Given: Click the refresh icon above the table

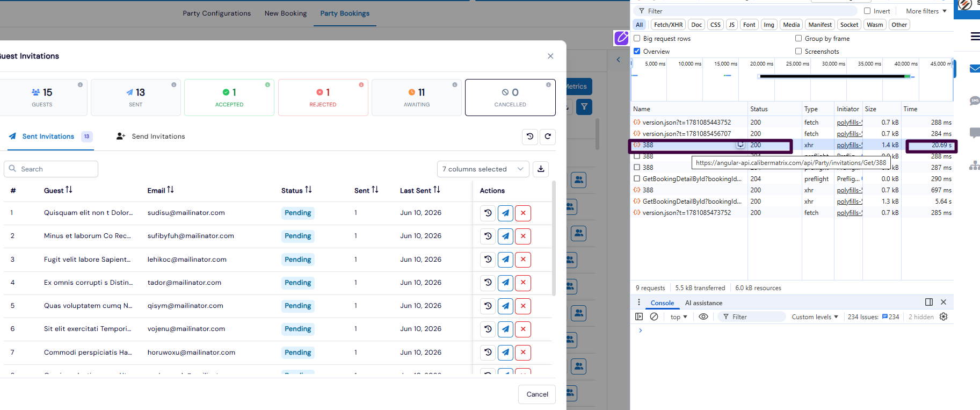Looking at the screenshot, I should pos(548,136).
